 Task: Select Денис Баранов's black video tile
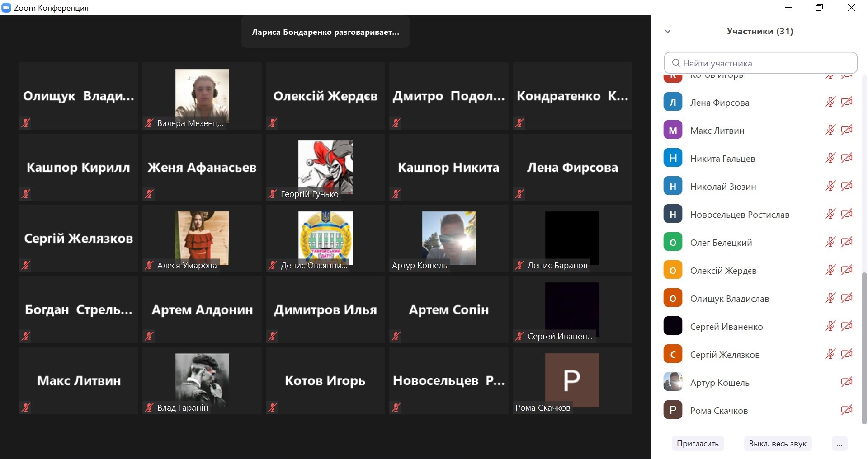(x=572, y=238)
